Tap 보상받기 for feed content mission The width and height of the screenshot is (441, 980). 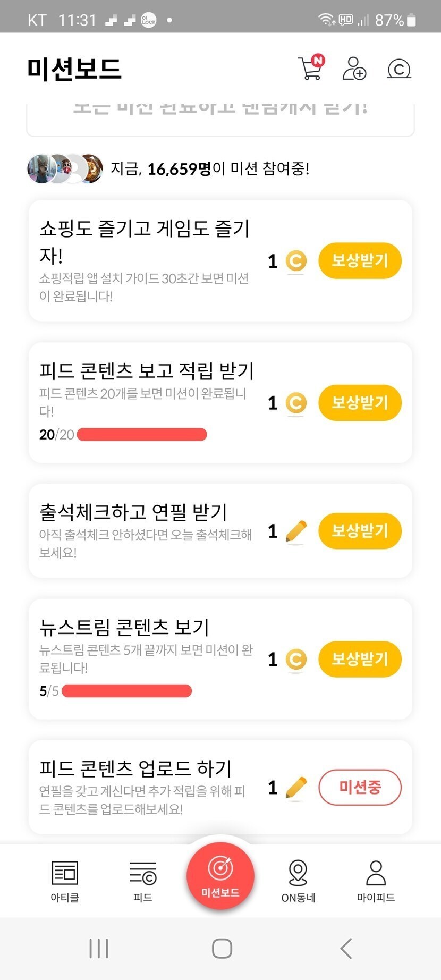tap(360, 402)
